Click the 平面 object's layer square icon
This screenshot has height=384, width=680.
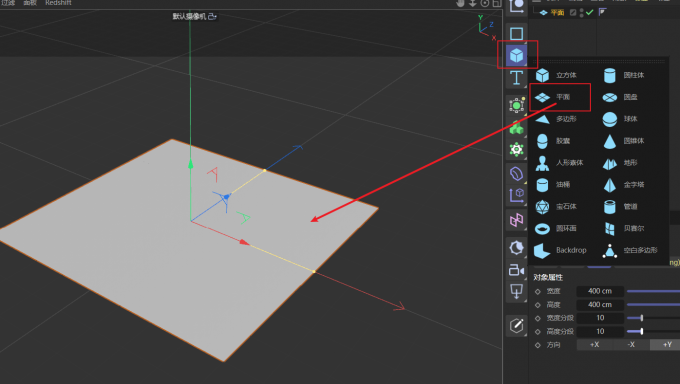point(573,13)
